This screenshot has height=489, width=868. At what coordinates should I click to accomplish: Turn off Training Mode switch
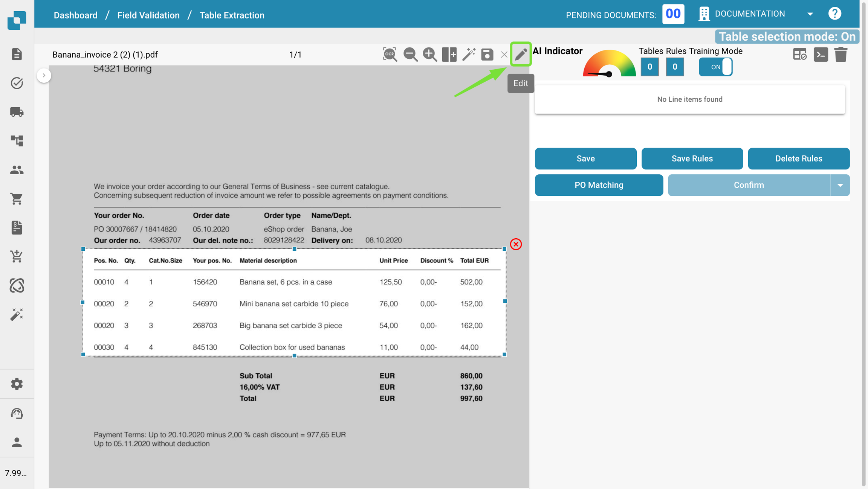pyautogui.click(x=715, y=67)
